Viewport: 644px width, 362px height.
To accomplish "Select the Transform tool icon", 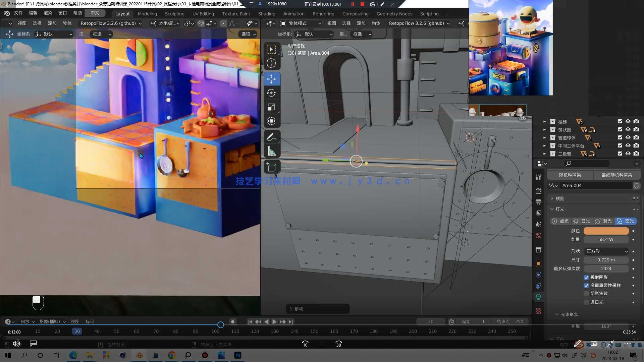I will (271, 121).
